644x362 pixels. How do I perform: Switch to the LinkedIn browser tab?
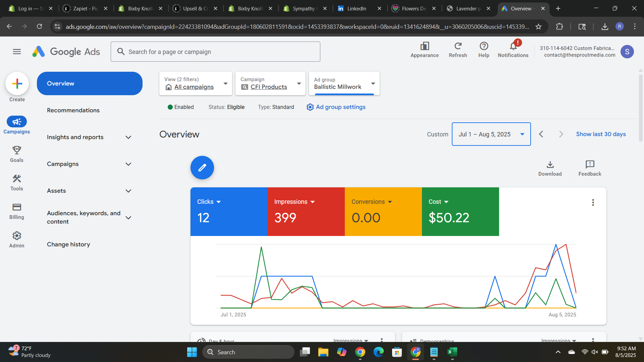(359, 8)
